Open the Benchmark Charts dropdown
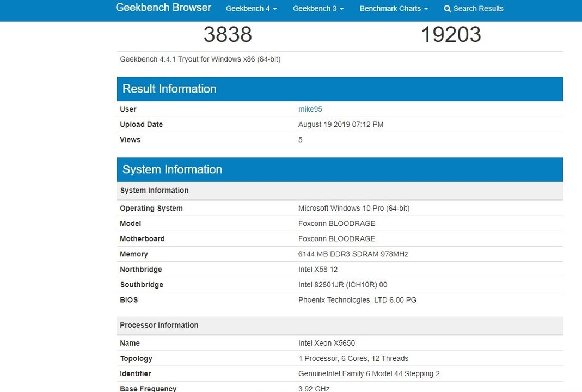Screen dimensions: 582x392 (x=394, y=9)
